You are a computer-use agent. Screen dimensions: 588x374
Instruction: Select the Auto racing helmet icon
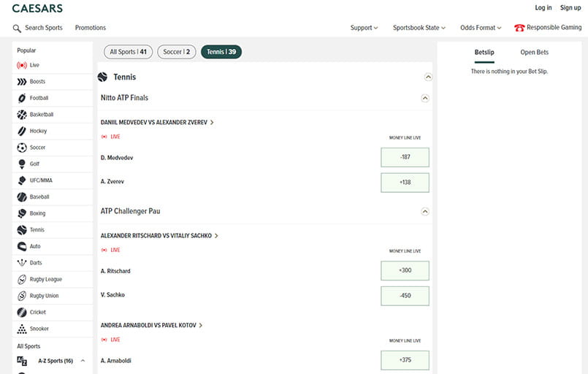[22, 246]
